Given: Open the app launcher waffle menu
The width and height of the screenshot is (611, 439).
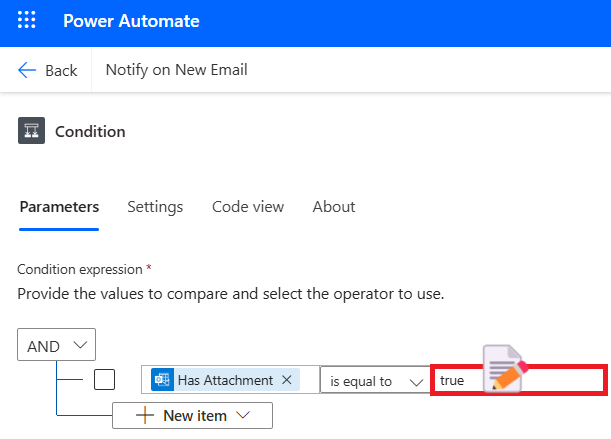Looking at the screenshot, I should point(28,21).
